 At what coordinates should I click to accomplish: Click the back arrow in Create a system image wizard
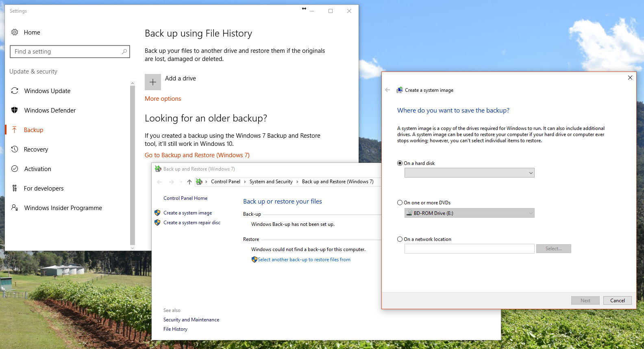click(387, 90)
